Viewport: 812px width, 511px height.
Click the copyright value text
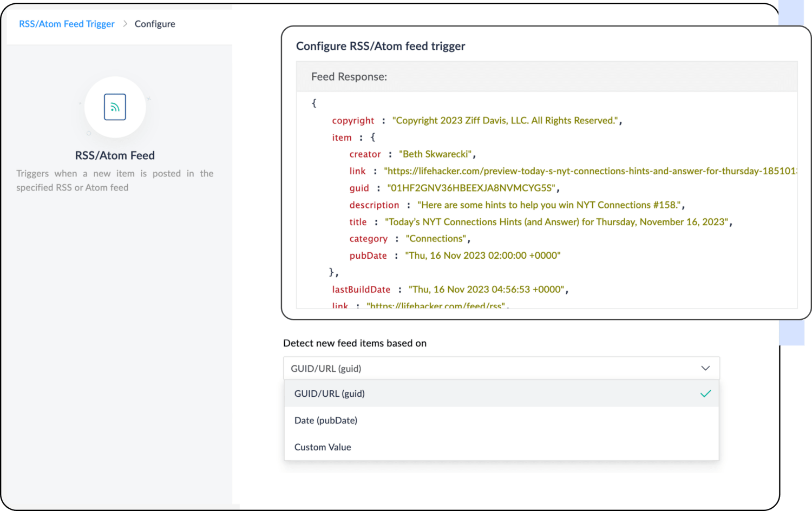(505, 121)
